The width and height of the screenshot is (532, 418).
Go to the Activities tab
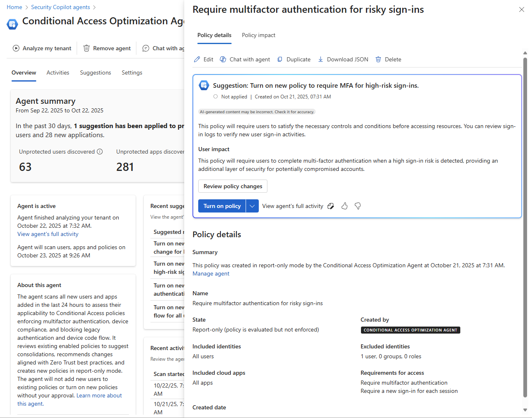point(58,72)
